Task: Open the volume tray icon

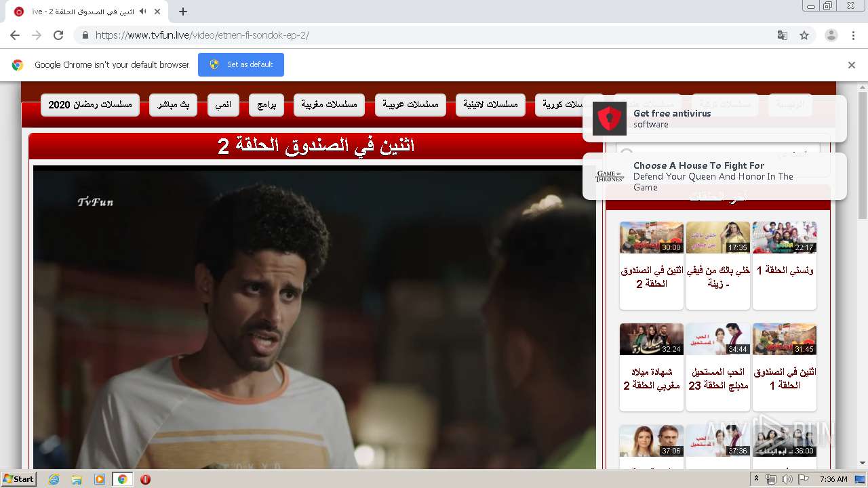Action: coord(787,479)
